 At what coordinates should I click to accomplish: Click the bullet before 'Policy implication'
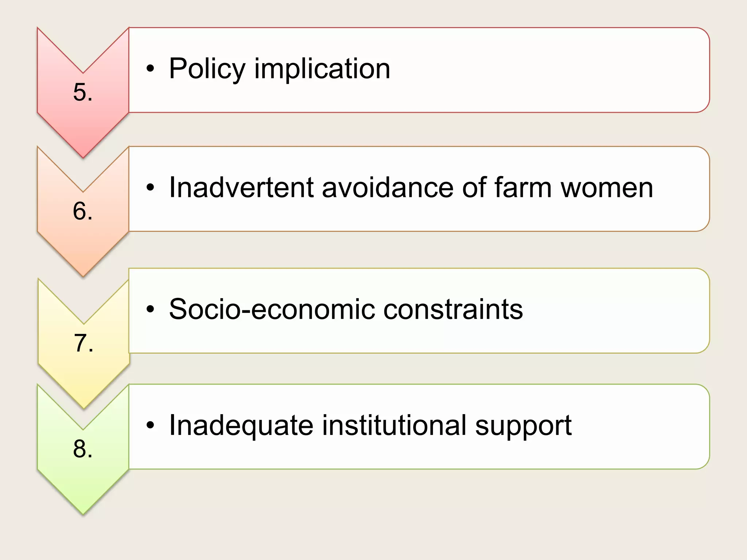150,69
